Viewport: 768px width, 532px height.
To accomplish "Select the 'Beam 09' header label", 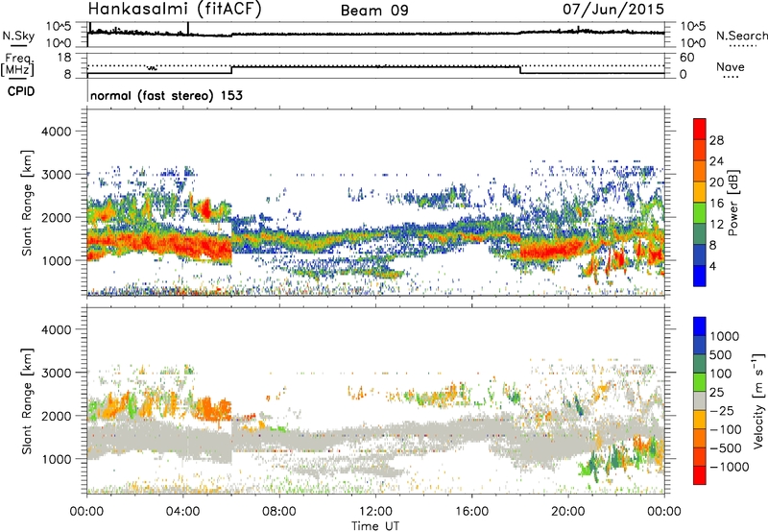I will (x=374, y=11).
